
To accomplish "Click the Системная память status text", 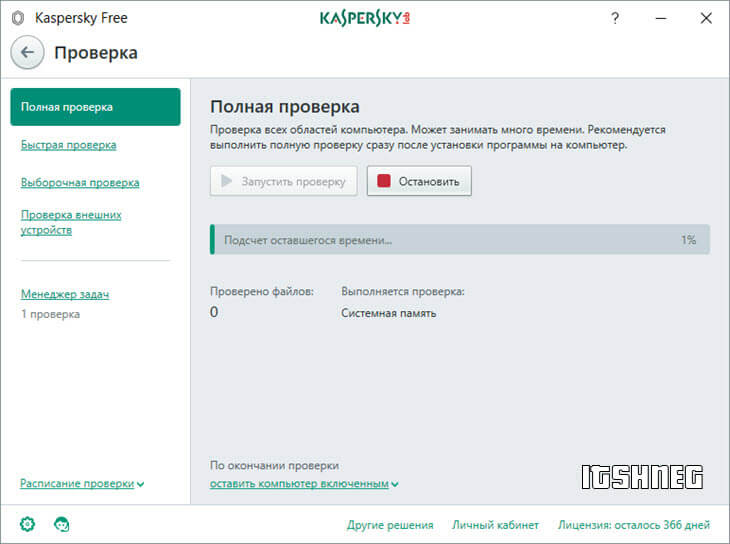I will point(389,313).
